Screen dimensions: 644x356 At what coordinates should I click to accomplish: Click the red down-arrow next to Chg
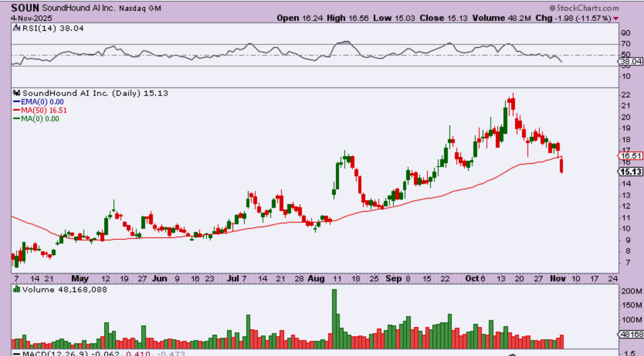[616, 19]
